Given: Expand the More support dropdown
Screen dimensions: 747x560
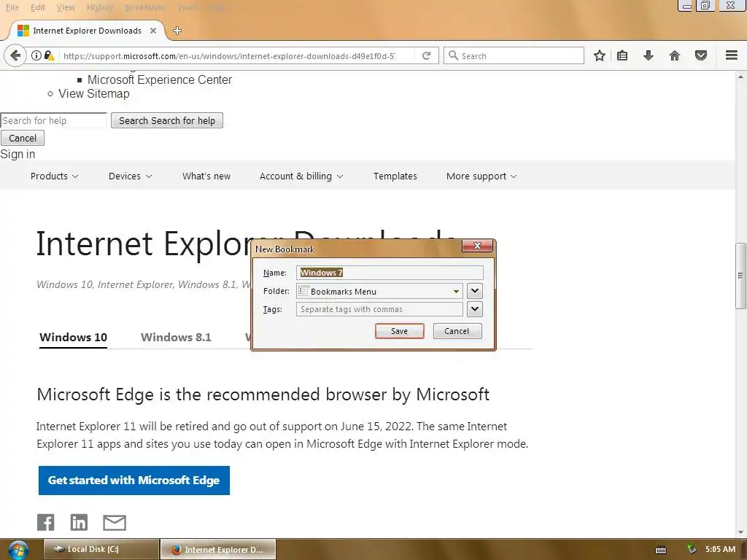Looking at the screenshot, I should pos(481,176).
